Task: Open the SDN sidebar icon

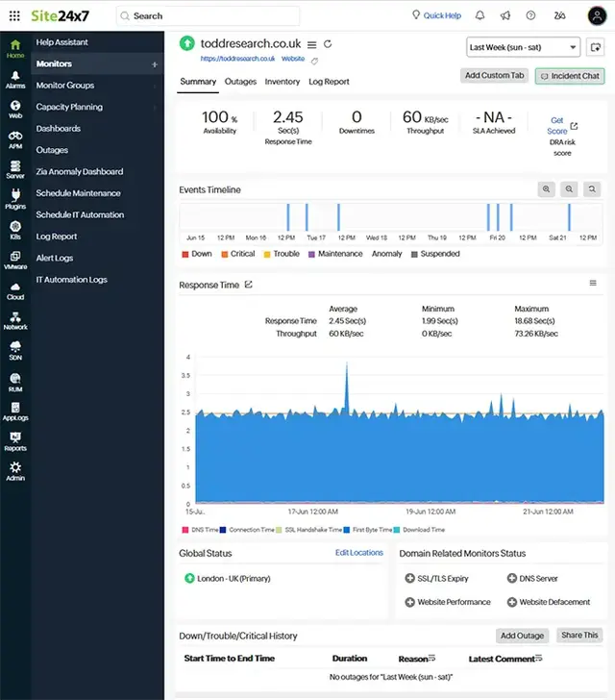Action: 15,351
